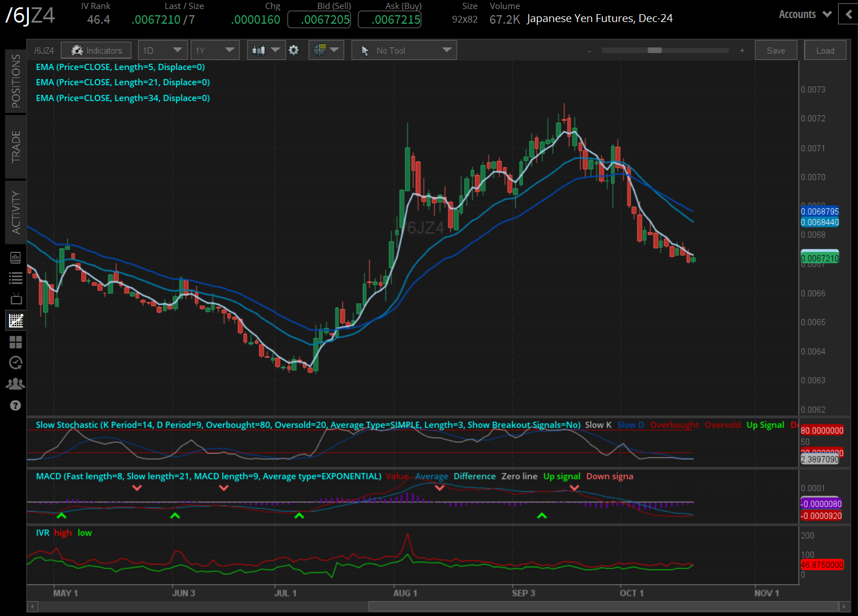Expand the 1D aggregation period dropdown
This screenshot has width=858, height=616.
tap(163, 50)
